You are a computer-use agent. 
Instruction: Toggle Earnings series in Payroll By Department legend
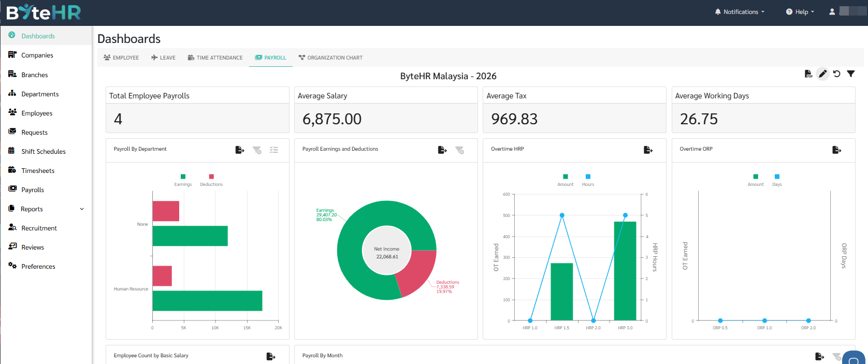pos(183,177)
